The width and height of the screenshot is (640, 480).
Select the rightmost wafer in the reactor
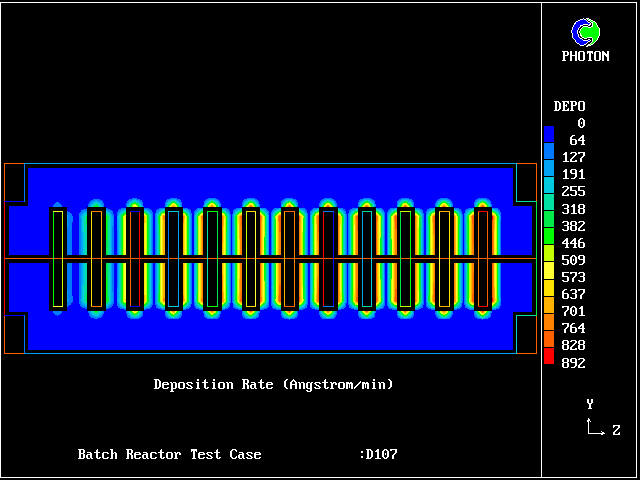coord(484,259)
